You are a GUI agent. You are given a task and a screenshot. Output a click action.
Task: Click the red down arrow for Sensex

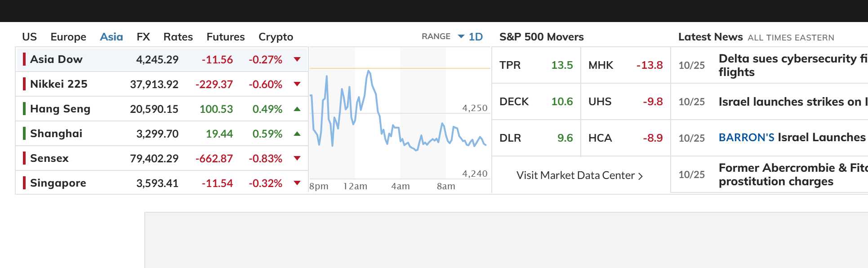(297, 158)
